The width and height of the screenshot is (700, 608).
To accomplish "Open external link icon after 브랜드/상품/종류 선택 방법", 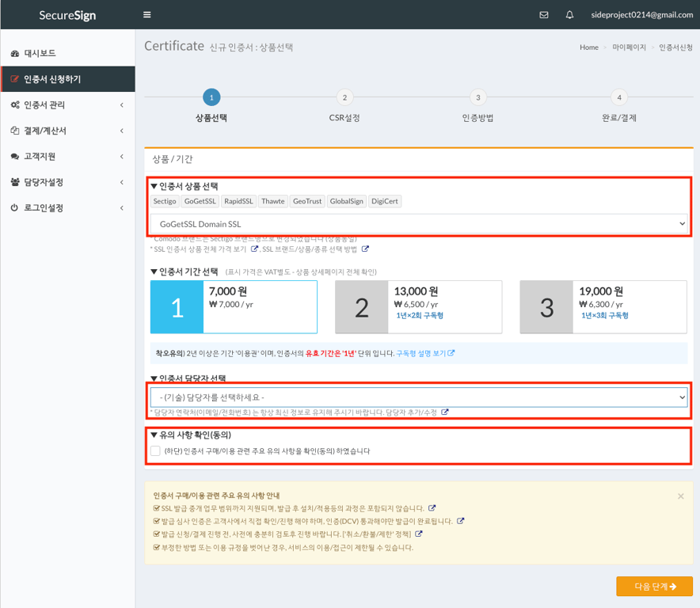I will [x=365, y=249].
